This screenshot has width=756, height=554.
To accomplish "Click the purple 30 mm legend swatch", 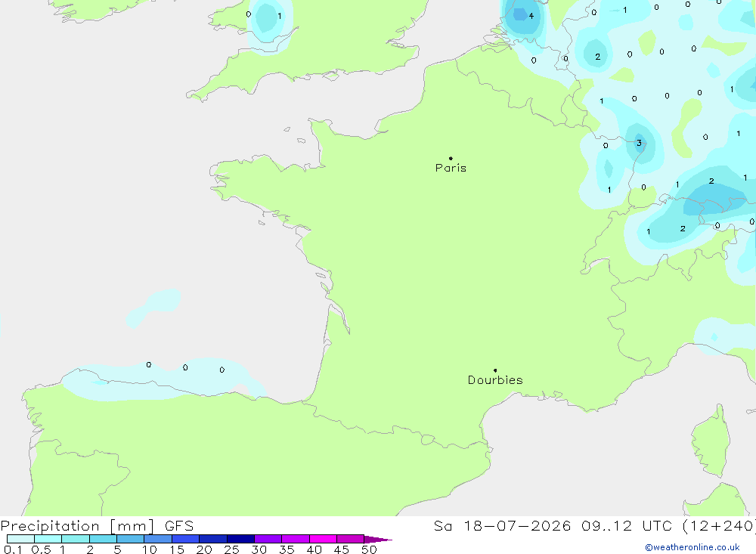I will (268, 539).
